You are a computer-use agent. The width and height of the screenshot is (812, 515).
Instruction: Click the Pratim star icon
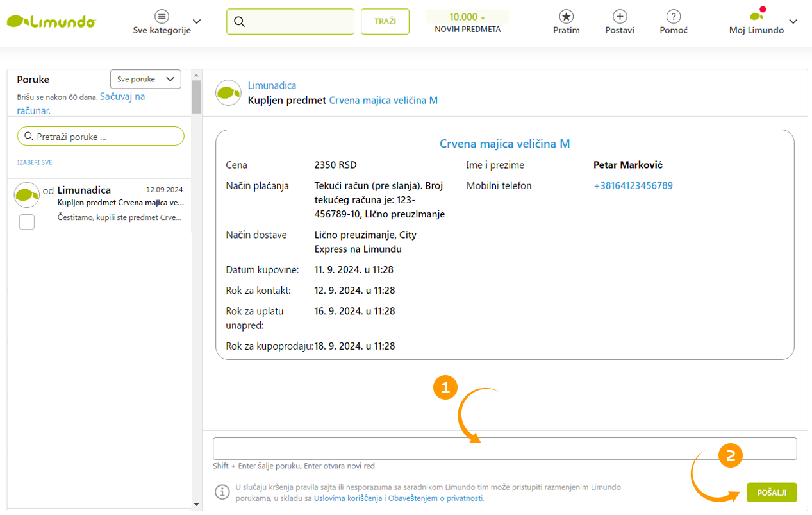coord(566,16)
